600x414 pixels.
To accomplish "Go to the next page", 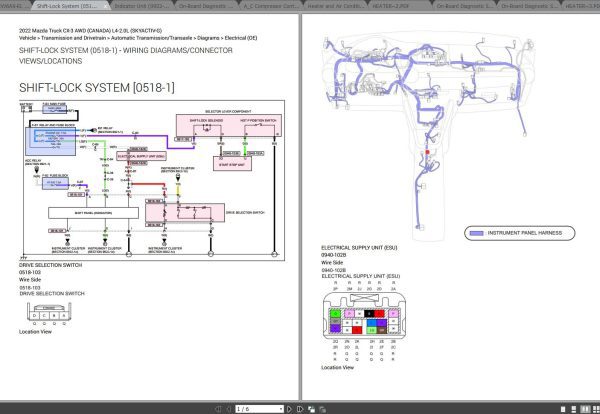I will click(289, 409).
